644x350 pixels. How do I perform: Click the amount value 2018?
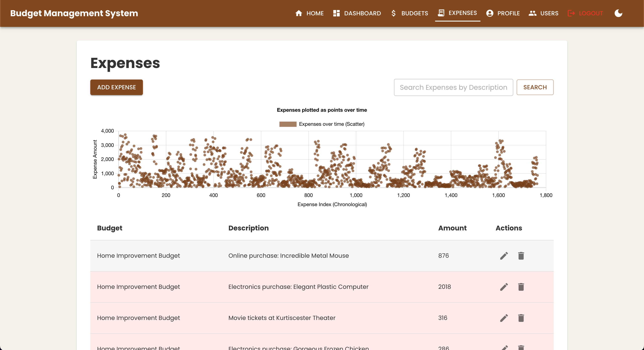pos(444,287)
